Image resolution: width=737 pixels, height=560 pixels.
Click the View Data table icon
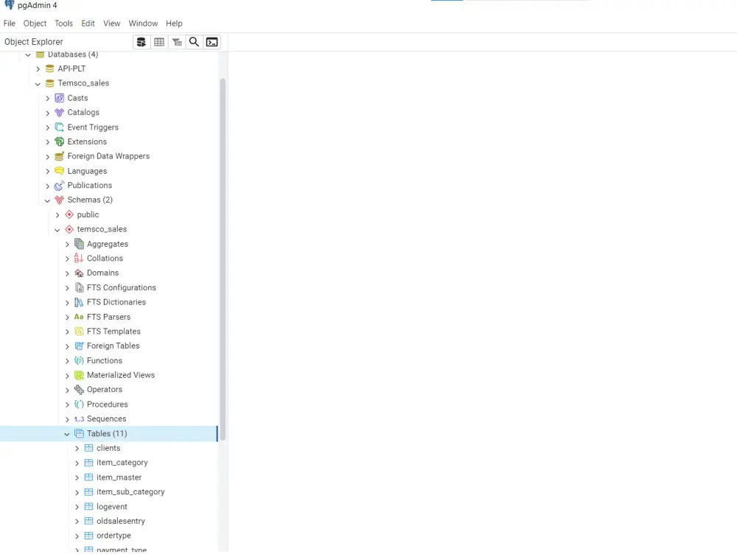159,42
